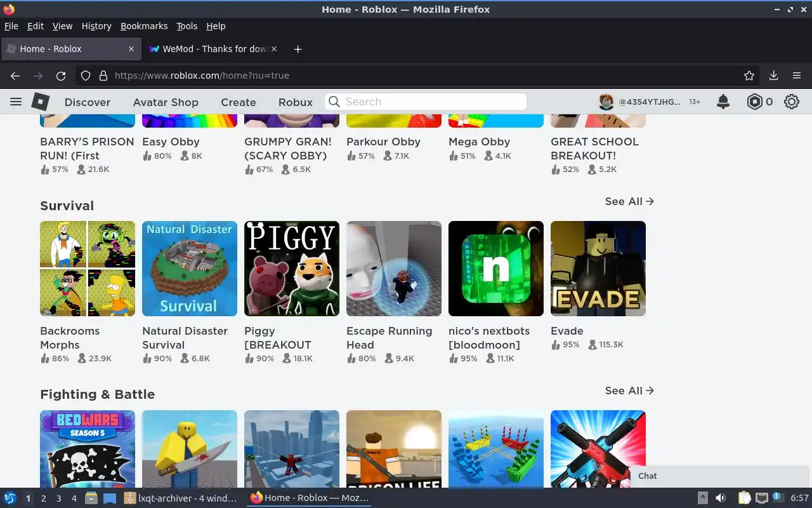Open a new browser tab
This screenshot has width=812, height=508.
[x=298, y=49]
